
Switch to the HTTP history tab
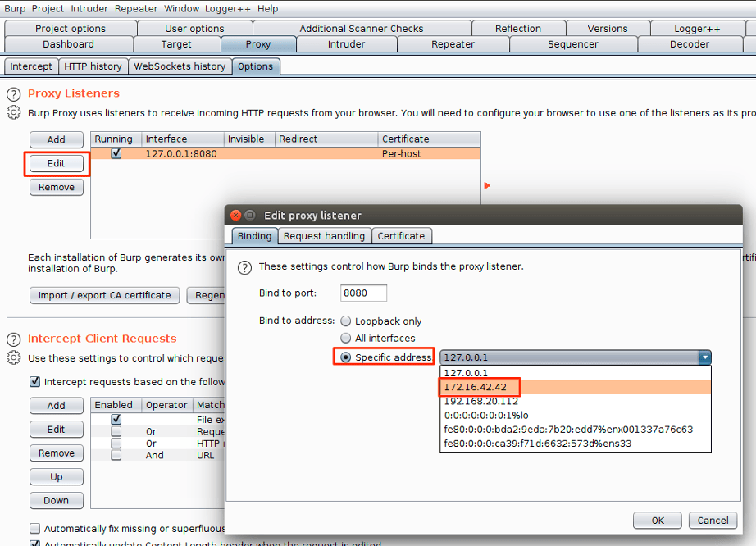pyautogui.click(x=93, y=66)
